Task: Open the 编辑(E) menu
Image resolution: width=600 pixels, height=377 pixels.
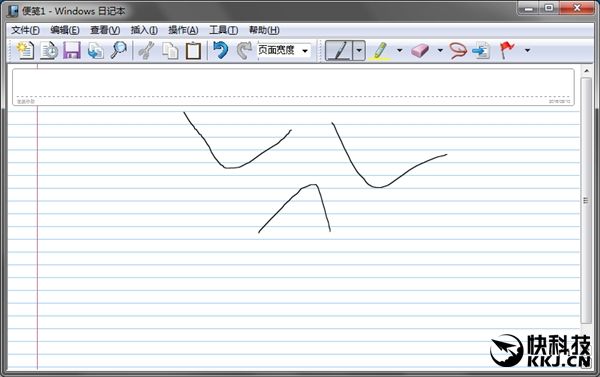Action: coord(65,30)
